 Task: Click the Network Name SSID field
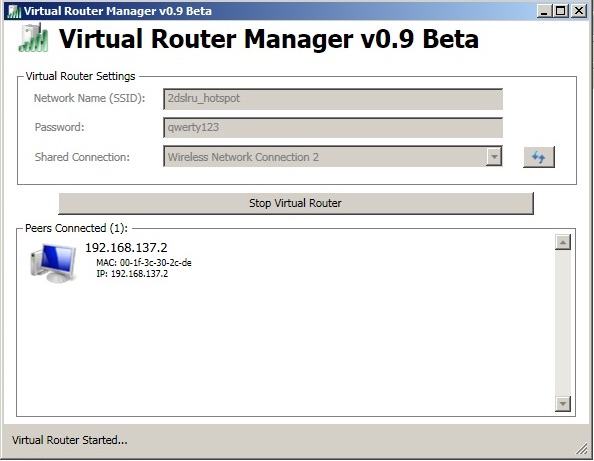click(333, 99)
